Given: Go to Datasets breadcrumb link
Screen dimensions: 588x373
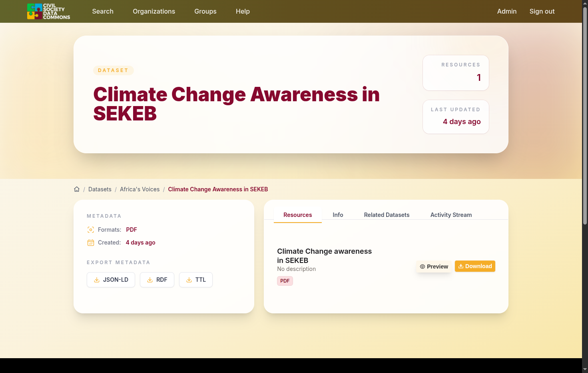Looking at the screenshot, I should pos(100,189).
